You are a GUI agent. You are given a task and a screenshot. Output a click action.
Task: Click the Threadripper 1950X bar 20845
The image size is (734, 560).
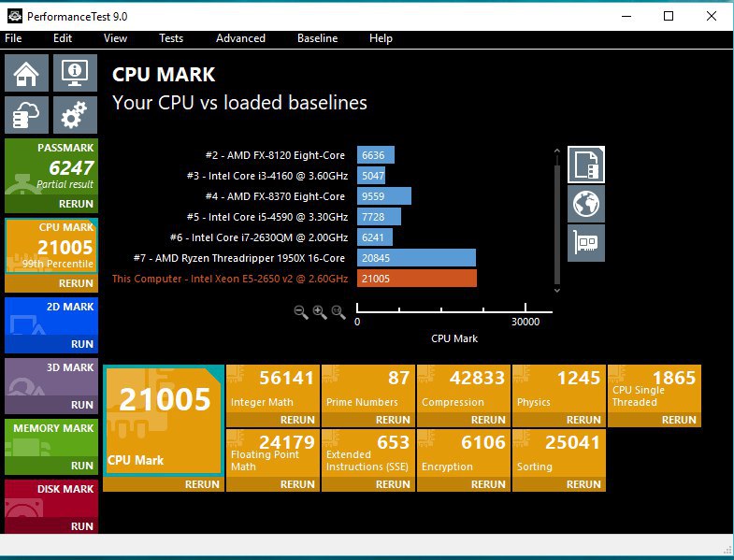[x=416, y=258]
